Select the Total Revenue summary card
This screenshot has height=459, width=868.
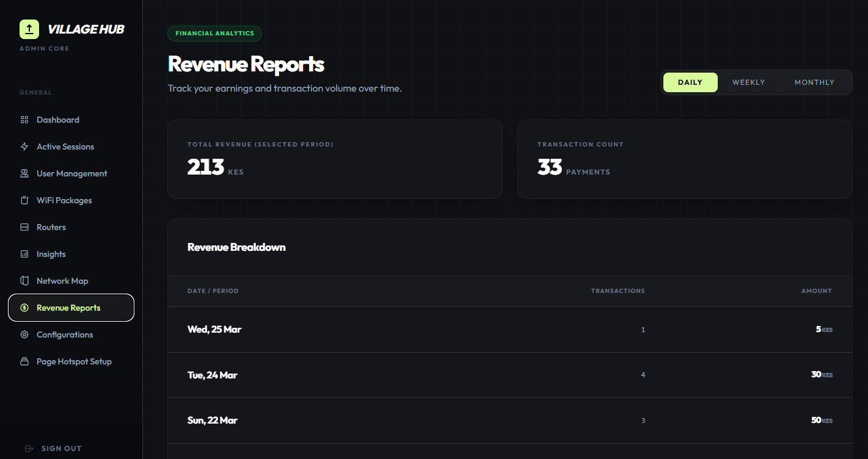click(335, 159)
